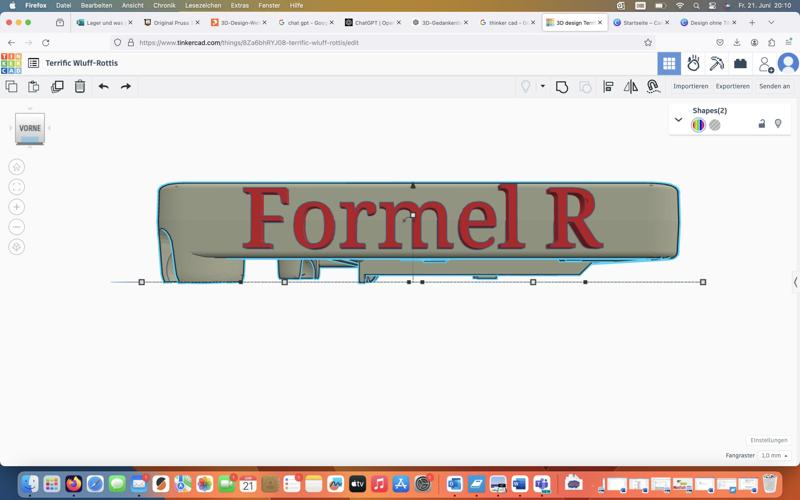Open the Chronik menu
The image size is (800, 500).
[x=164, y=6]
